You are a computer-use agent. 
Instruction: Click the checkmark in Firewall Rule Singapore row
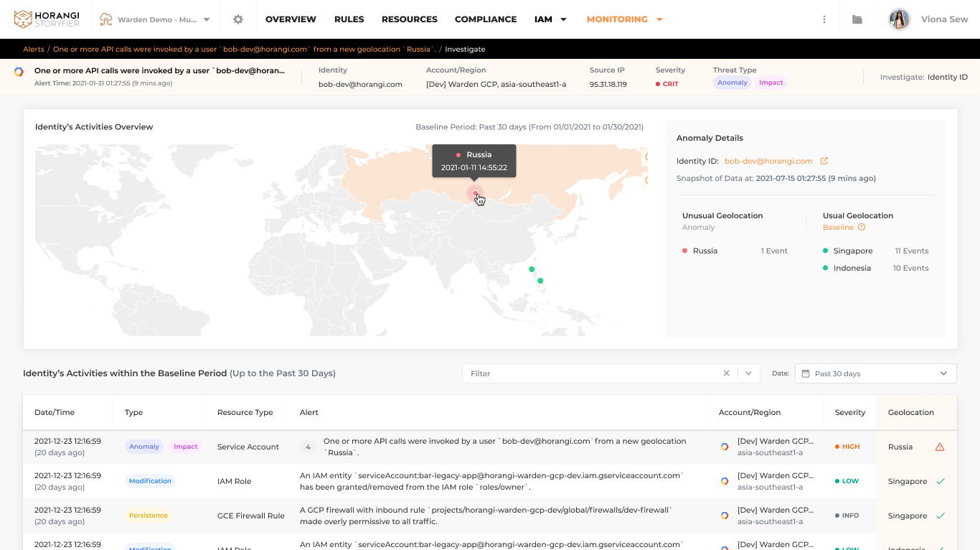click(941, 516)
